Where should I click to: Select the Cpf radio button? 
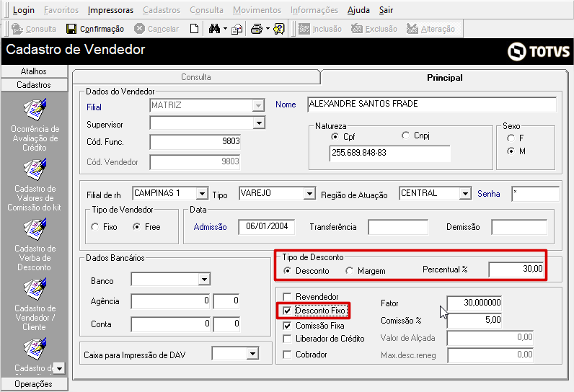tap(335, 137)
